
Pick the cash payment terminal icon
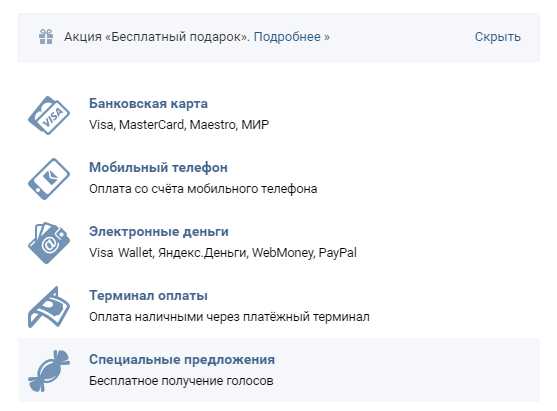coord(49,307)
